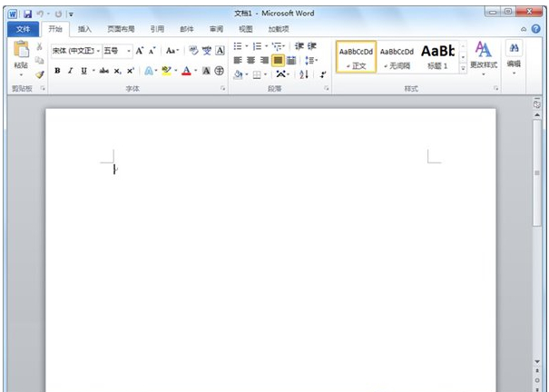Open the 文件 (File) tab

[x=23, y=29]
